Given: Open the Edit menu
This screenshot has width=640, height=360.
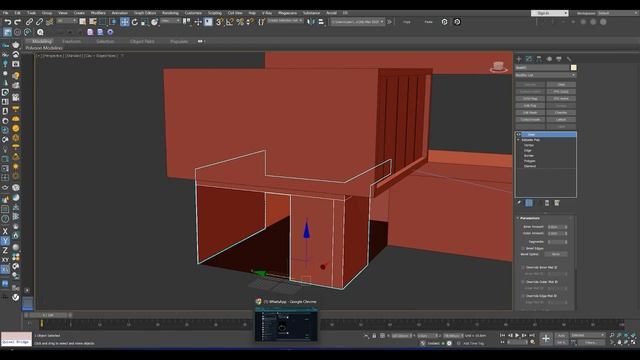Looking at the screenshot, I should coord(18,13).
